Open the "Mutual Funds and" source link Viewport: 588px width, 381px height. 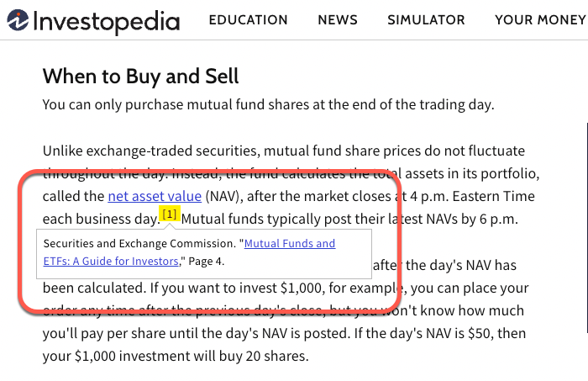tap(290, 244)
